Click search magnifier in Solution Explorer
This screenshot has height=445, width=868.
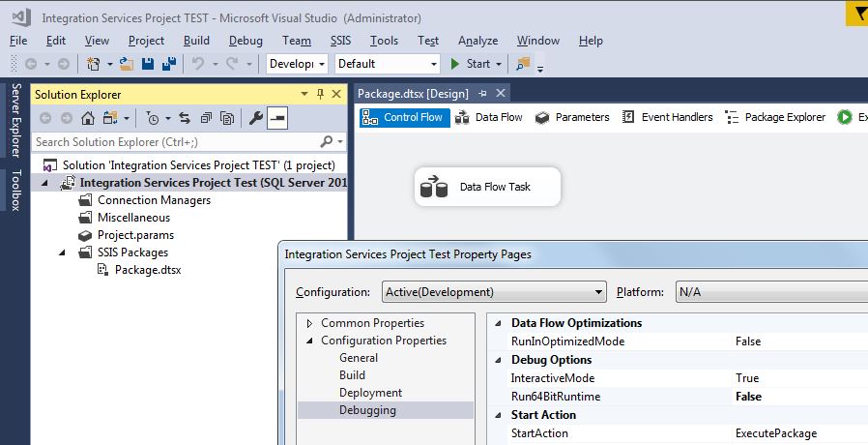pyautogui.click(x=327, y=142)
